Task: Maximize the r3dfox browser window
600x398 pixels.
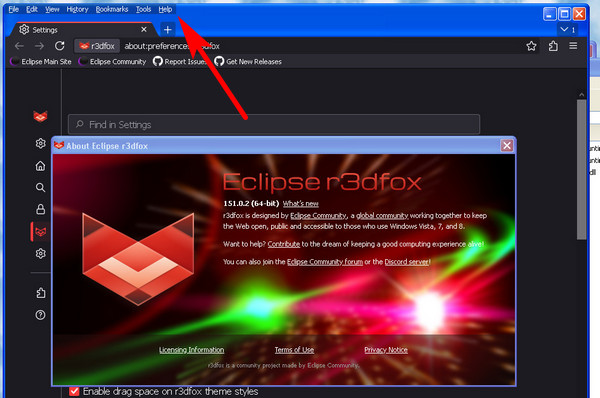Action: pos(564,14)
